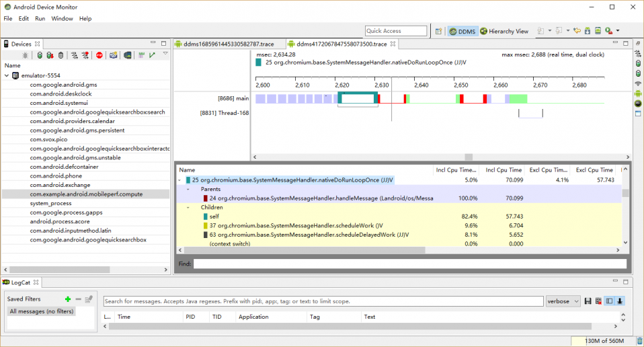
Task: Click the green Start OpenGL Trace icon
Action: 152,55
